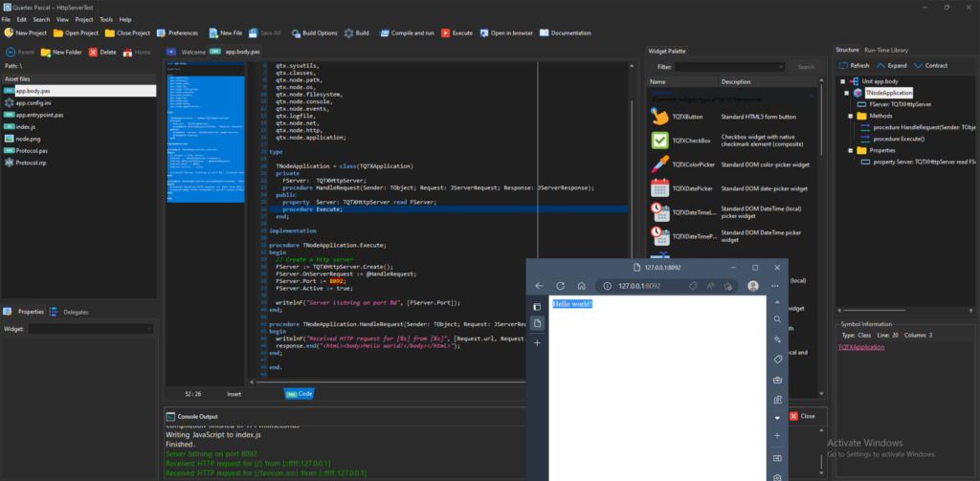Click 'Server listning on port 8092' console line
The image size is (980, 481).
coord(212,453)
